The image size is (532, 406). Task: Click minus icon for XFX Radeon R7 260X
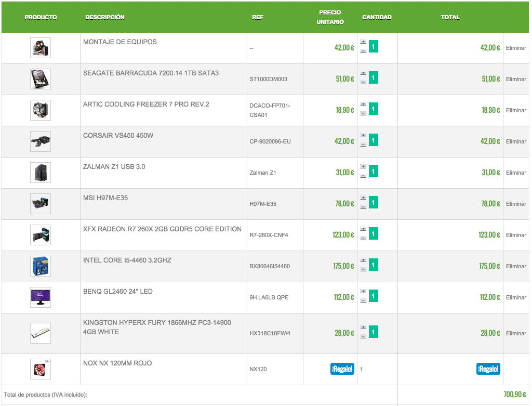[363, 238]
